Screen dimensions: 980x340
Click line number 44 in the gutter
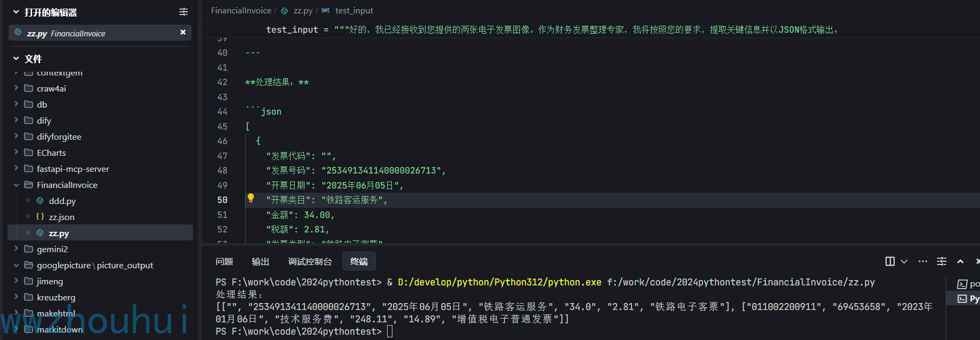pyautogui.click(x=222, y=111)
